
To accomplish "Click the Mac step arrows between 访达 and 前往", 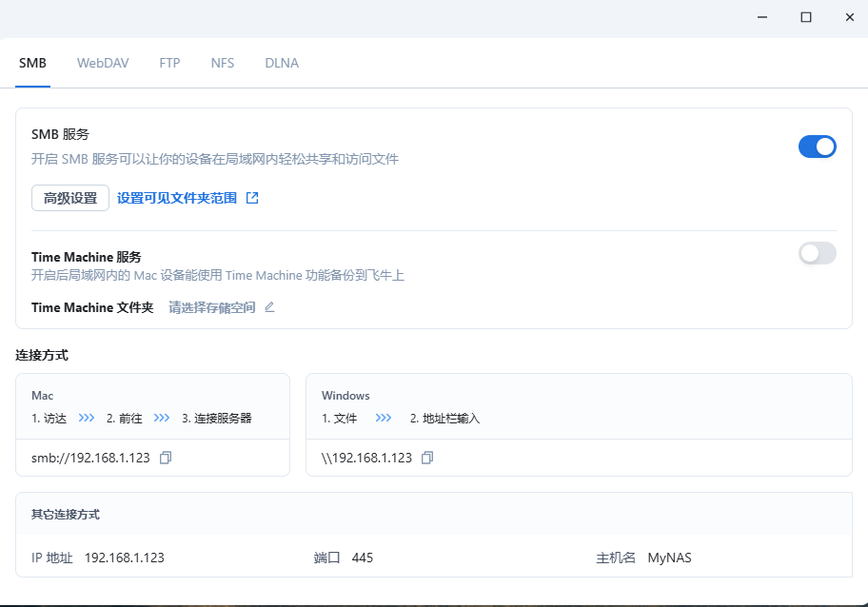I will tap(87, 418).
